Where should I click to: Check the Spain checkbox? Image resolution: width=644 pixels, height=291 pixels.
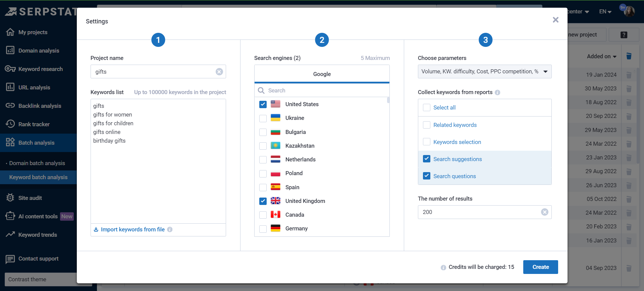pos(263,188)
